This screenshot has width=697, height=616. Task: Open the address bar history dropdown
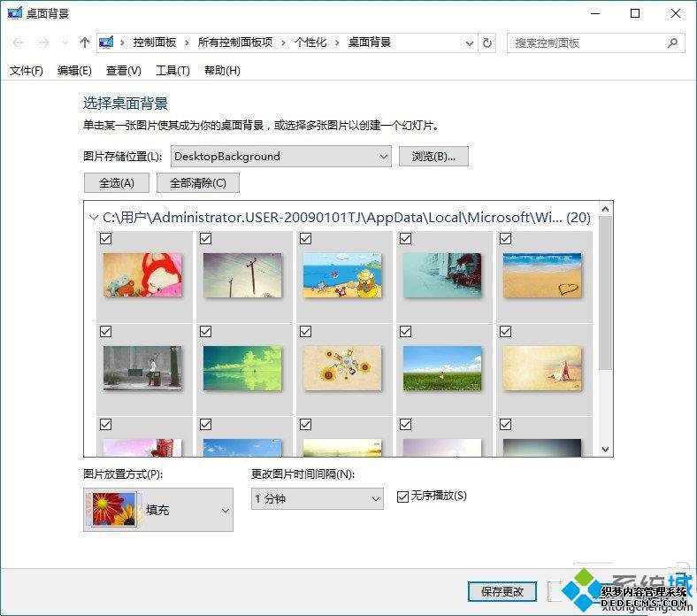click(x=469, y=43)
